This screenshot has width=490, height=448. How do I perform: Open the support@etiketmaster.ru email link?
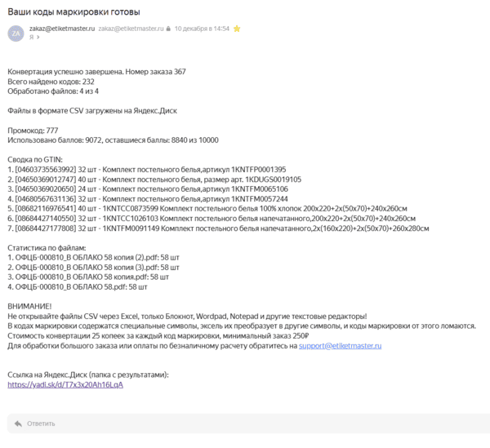coord(340,346)
